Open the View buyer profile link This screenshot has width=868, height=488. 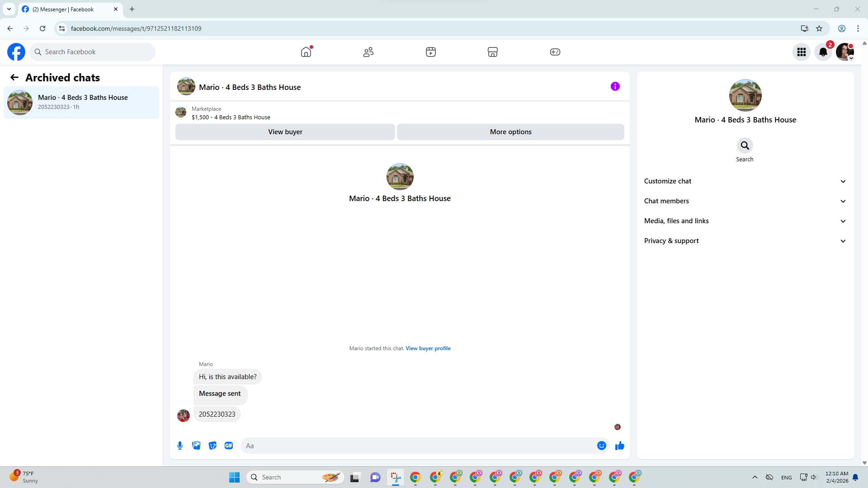tap(428, 348)
